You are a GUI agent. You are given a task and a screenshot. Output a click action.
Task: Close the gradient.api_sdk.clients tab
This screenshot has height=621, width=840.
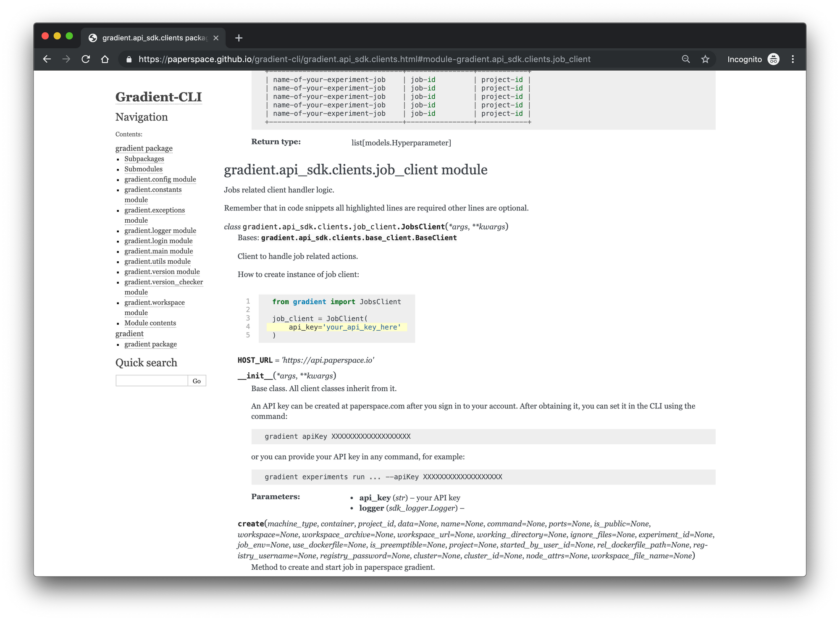tap(216, 38)
